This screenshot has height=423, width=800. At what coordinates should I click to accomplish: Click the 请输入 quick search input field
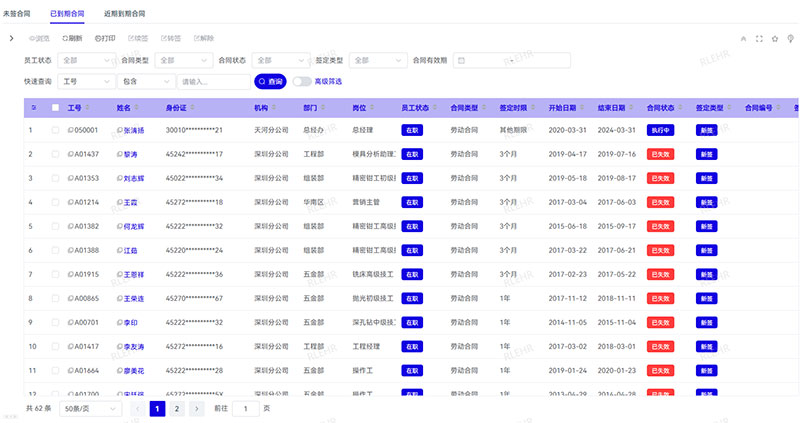click(x=213, y=82)
